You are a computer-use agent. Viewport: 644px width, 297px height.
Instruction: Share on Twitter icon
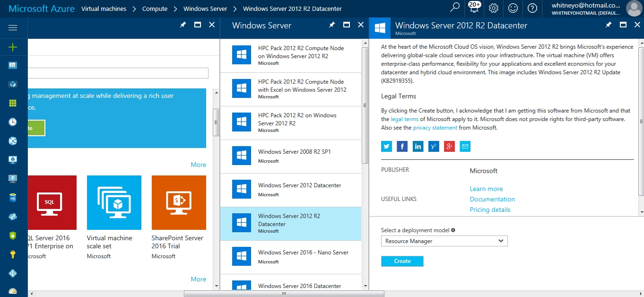point(387,146)
